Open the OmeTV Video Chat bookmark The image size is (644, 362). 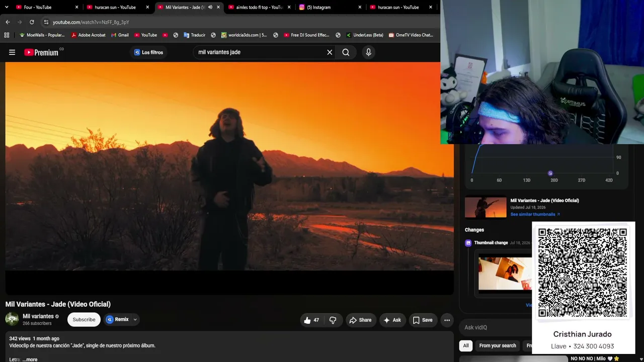411,35
